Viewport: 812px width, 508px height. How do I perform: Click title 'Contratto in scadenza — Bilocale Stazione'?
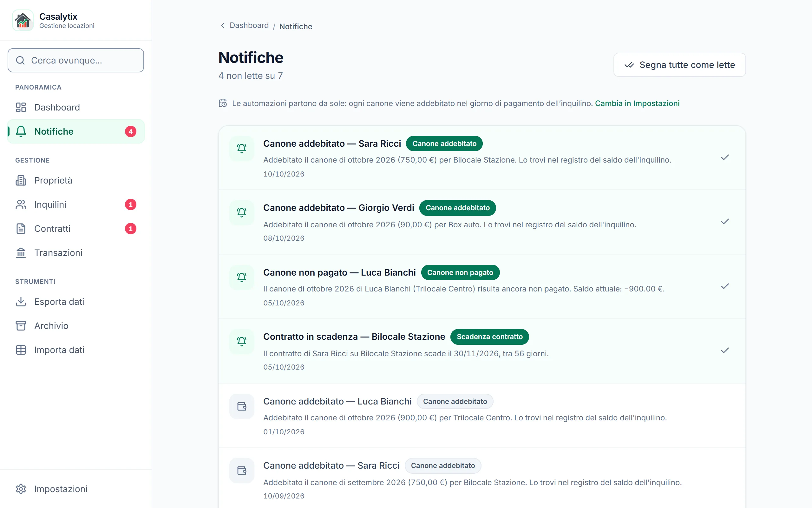click(x=354, y=337)
